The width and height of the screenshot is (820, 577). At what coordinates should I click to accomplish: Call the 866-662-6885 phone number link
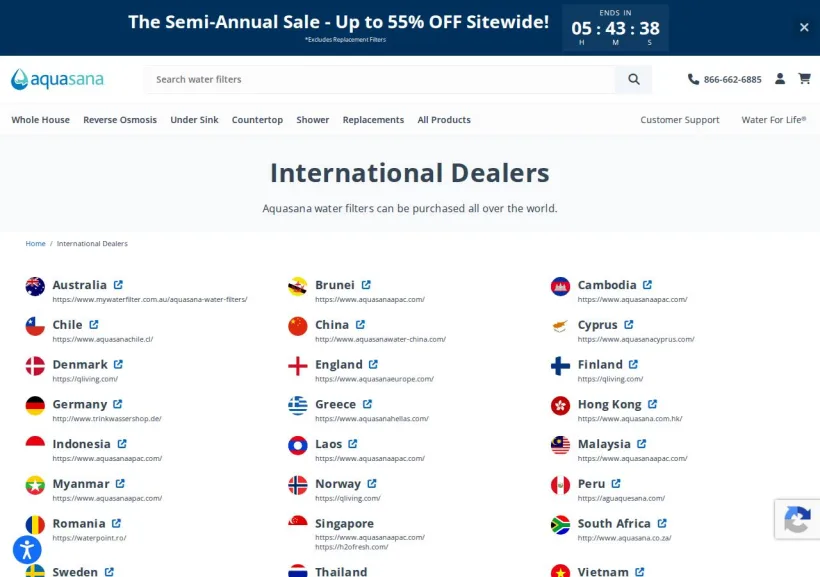(x=733, y=80)
